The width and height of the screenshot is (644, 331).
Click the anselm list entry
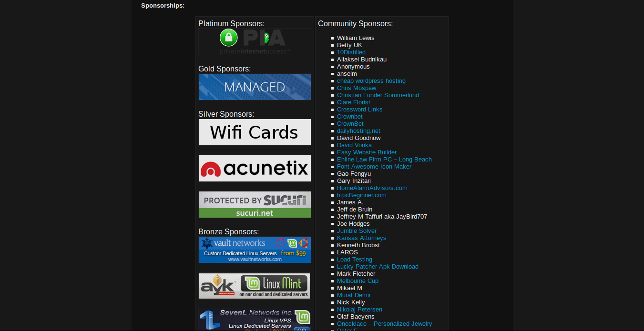click(x=347, y=74)
